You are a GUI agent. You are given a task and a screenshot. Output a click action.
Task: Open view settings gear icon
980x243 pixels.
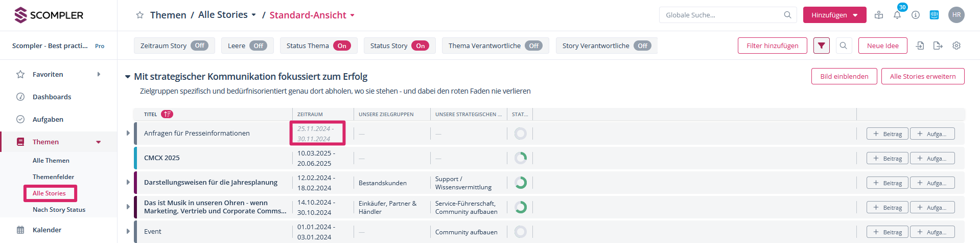(956, 46)
